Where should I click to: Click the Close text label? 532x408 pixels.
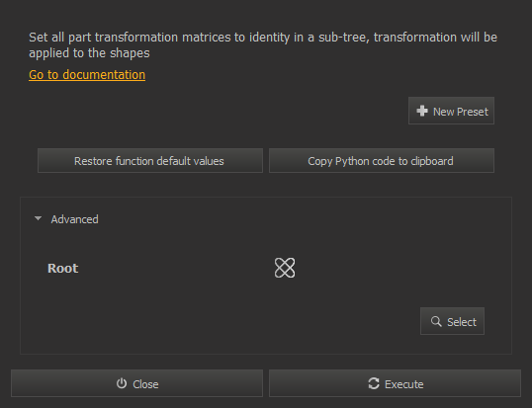145,384
